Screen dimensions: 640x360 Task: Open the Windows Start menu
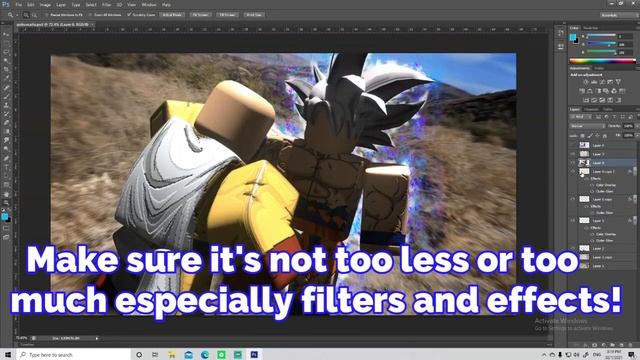8,354
